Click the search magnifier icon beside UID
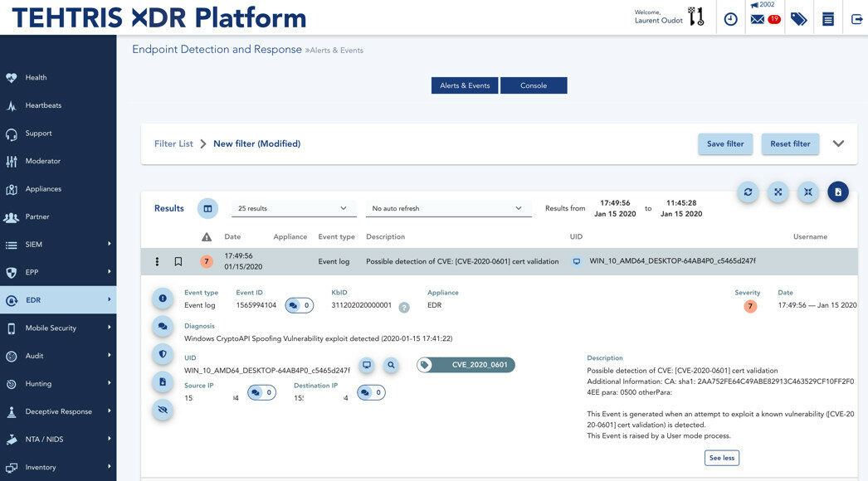 coord(392,365)
